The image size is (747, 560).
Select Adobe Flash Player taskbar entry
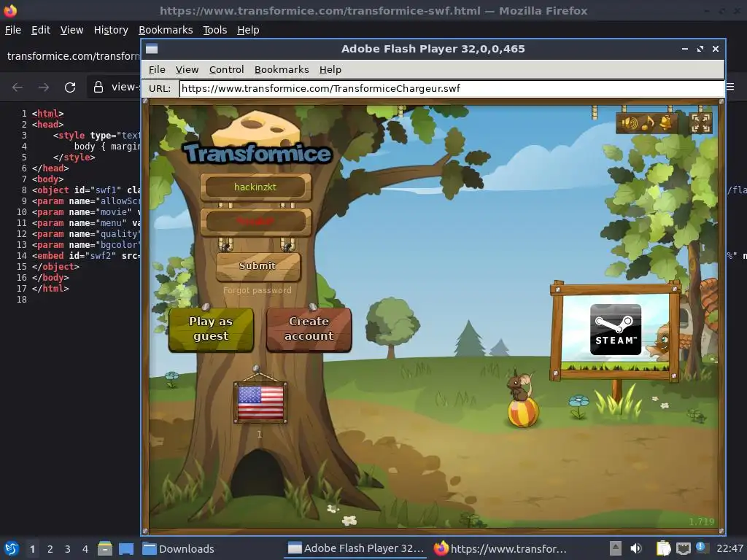click(x=355, y=549)
